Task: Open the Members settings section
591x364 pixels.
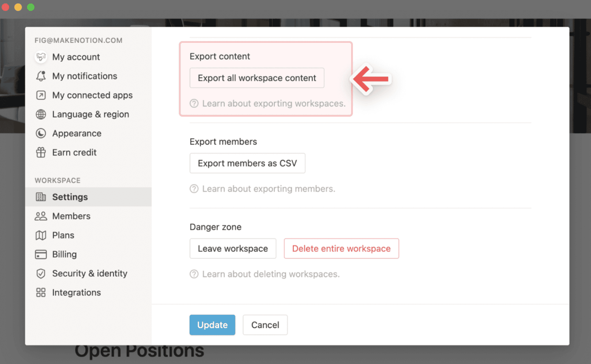Action: [71, 216]
